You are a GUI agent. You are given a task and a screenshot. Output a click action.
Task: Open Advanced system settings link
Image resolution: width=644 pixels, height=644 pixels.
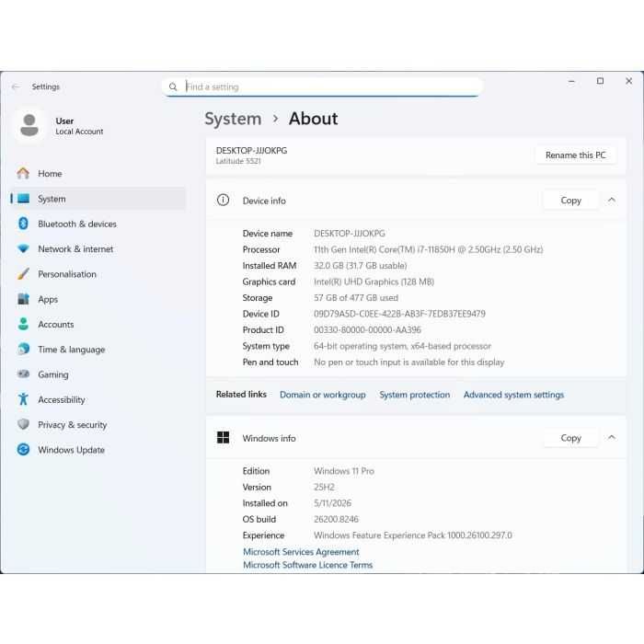[x=513, y=395]
